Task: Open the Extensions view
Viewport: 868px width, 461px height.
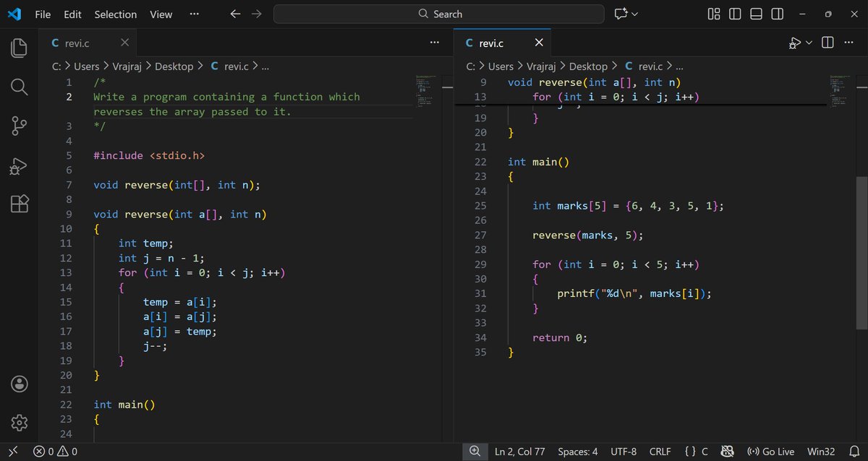Action: pyautogui.click(x=20, y=204)
